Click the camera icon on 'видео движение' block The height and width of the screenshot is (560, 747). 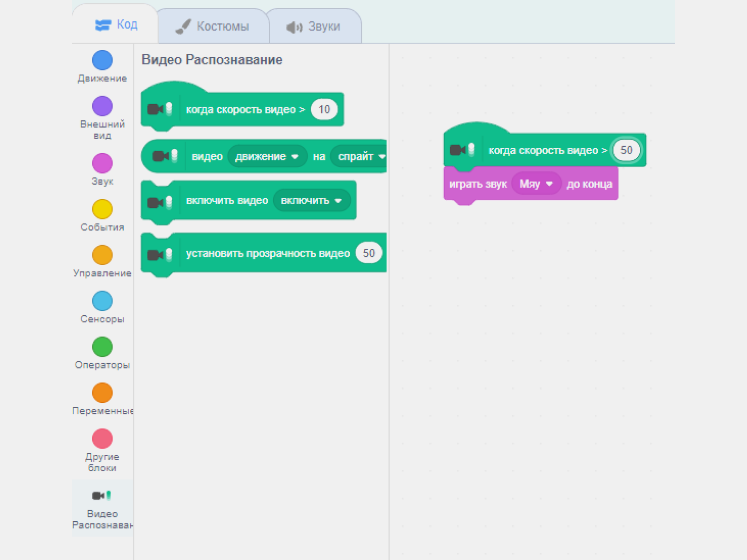[x=165, y=156]
